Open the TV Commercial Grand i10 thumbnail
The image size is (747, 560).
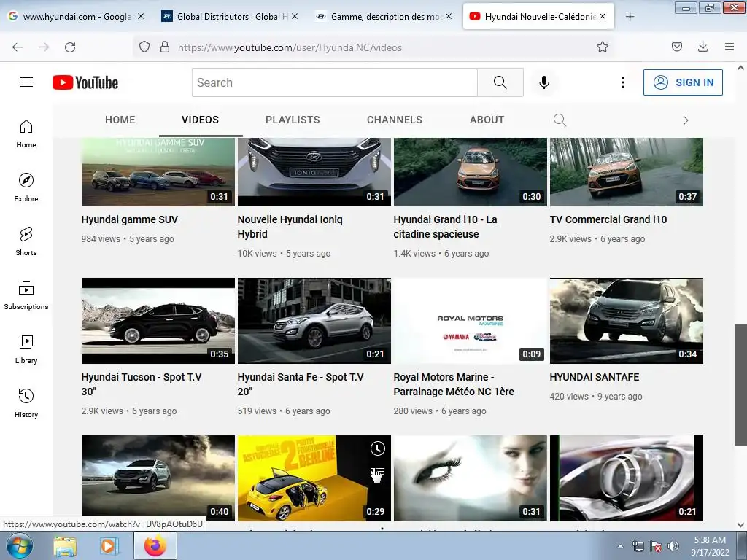tap(627, 172)
